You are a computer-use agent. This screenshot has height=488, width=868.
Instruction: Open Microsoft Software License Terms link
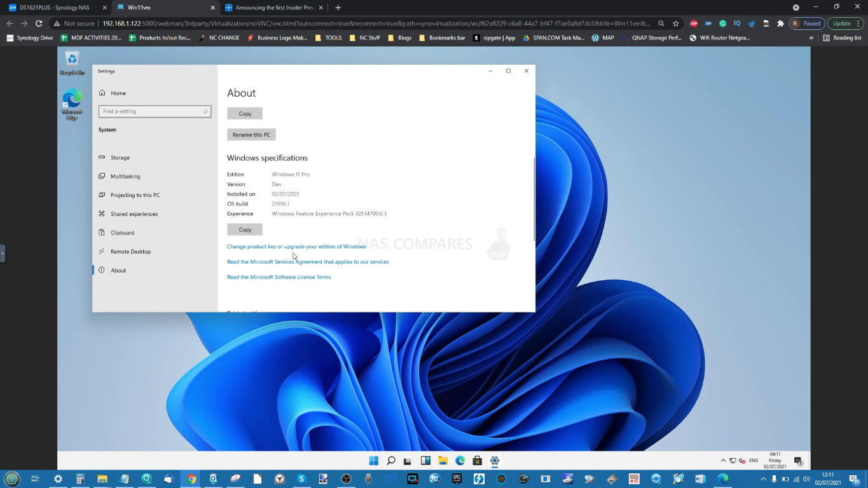(279, 277)
